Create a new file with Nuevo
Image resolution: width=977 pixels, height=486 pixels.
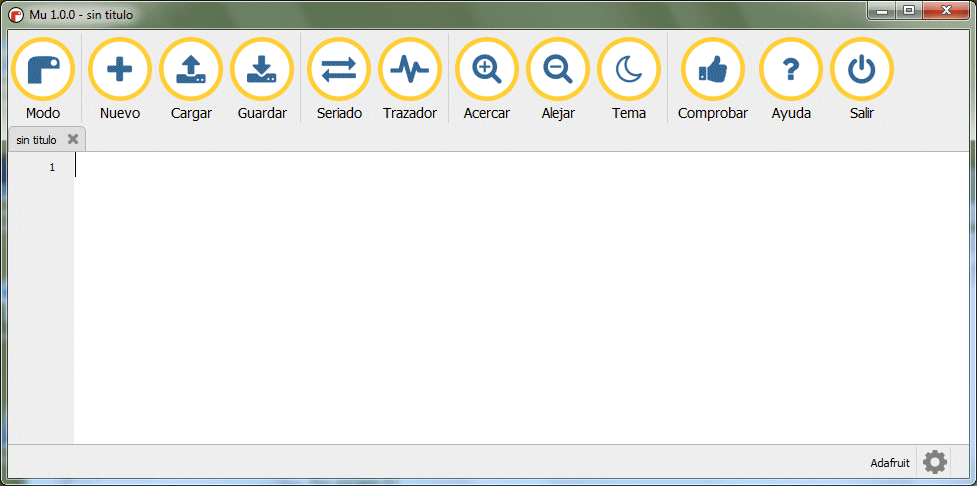[x=120, y=70]
